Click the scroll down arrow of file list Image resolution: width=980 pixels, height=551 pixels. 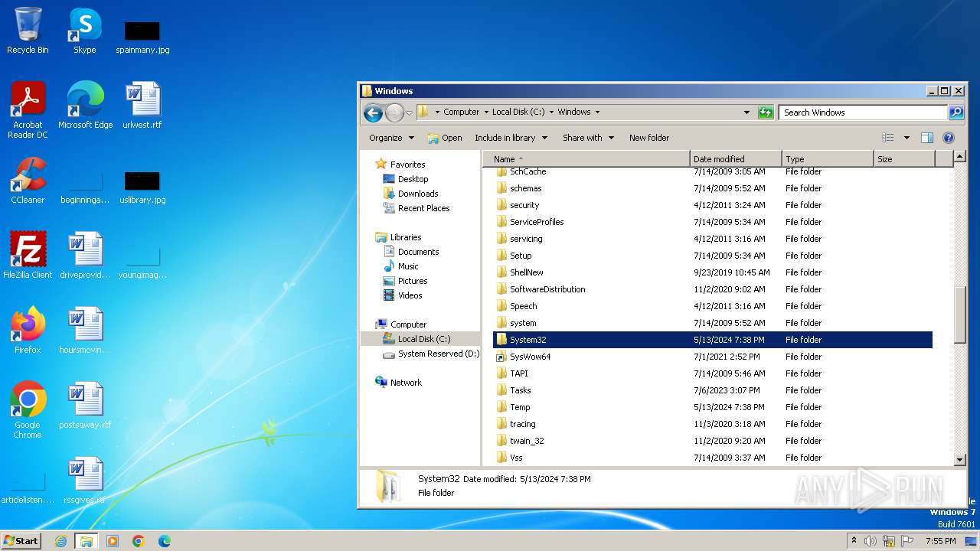click(x=960, y=459)
